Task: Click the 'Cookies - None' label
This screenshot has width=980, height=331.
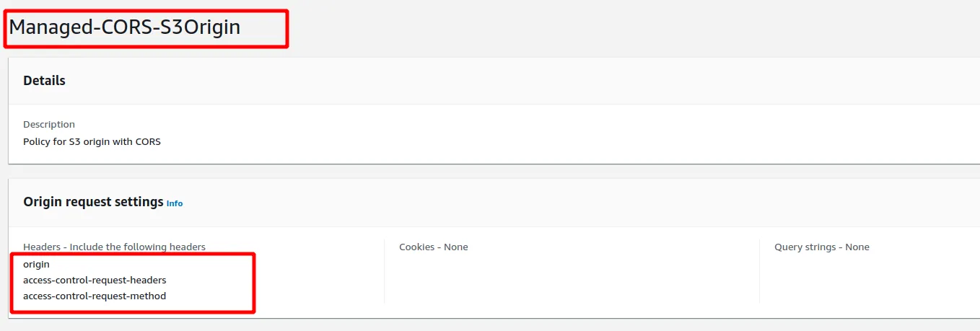Action: tap(433, 247)
